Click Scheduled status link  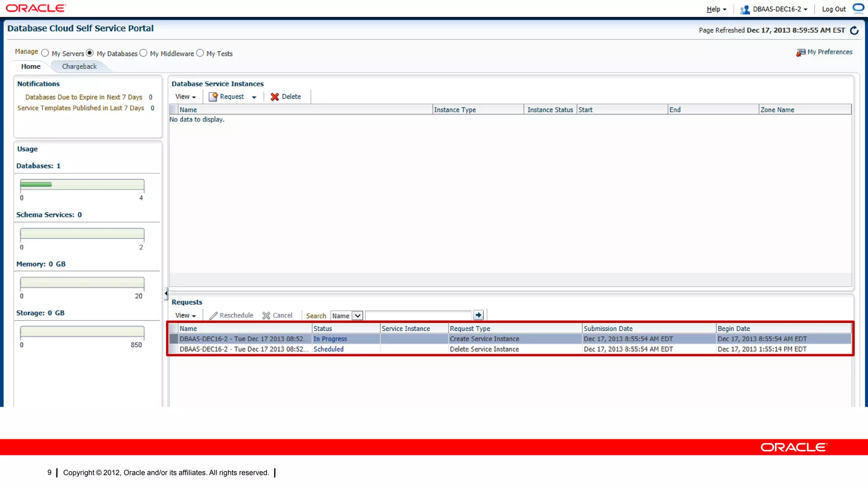click(x=328, y=349)
